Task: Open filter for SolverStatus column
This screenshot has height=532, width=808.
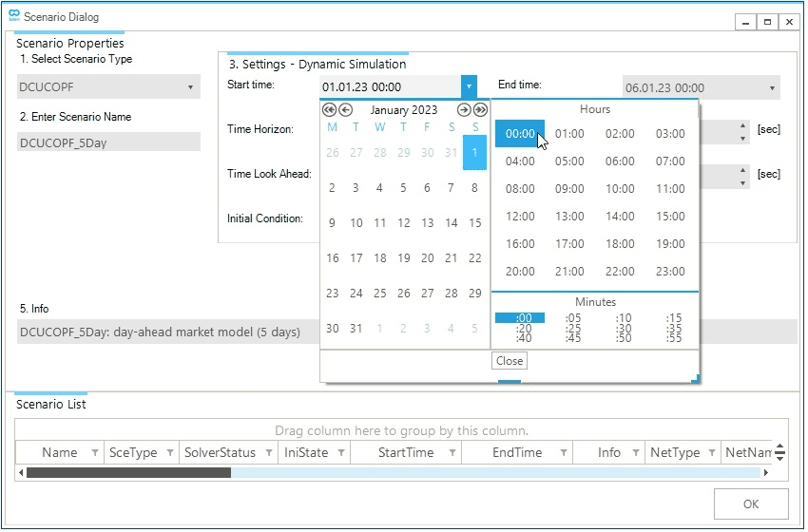Action: 266,453
